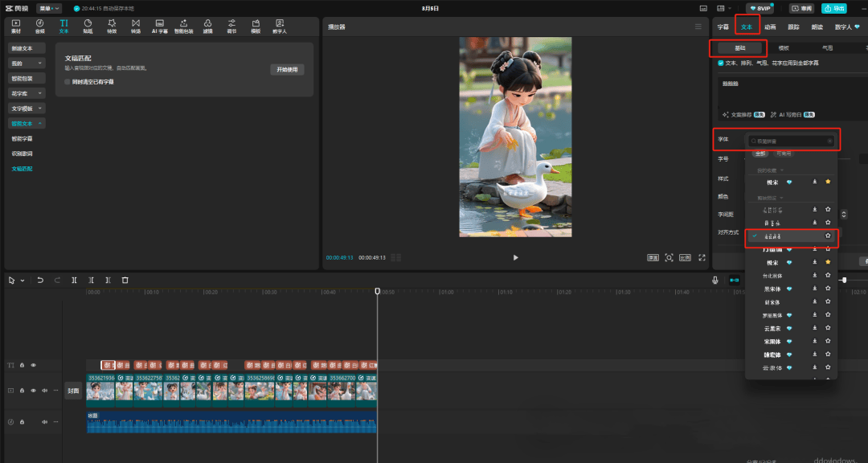Open the 贴纸 stickers panel

(88, 26)
